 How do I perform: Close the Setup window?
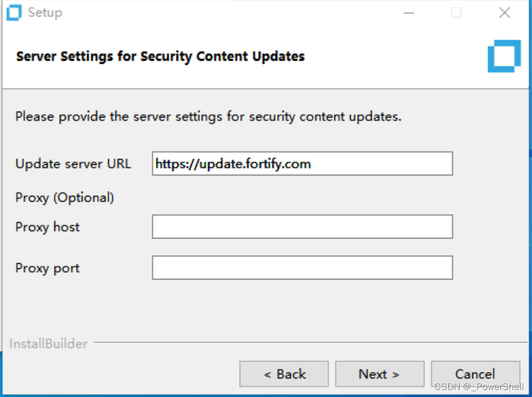[505, 13]
